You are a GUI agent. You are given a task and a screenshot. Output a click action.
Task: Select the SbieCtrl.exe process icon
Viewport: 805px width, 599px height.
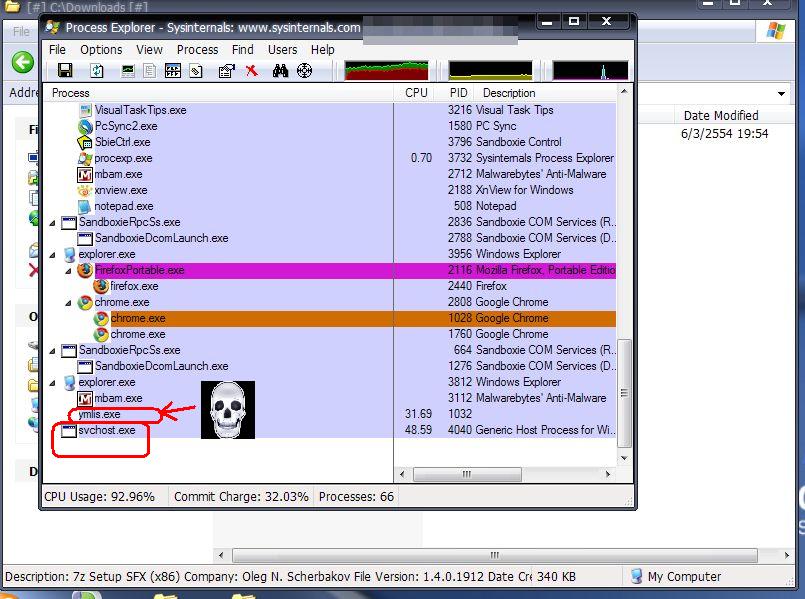coord(85,142)
